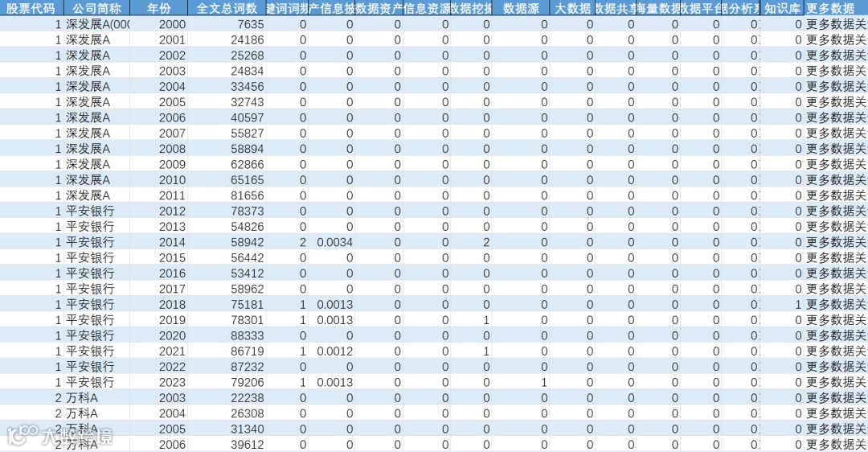Click the 大数据 column header
Image resolution: width=868 pixels, height=452 pixels.
coord(572,8)
